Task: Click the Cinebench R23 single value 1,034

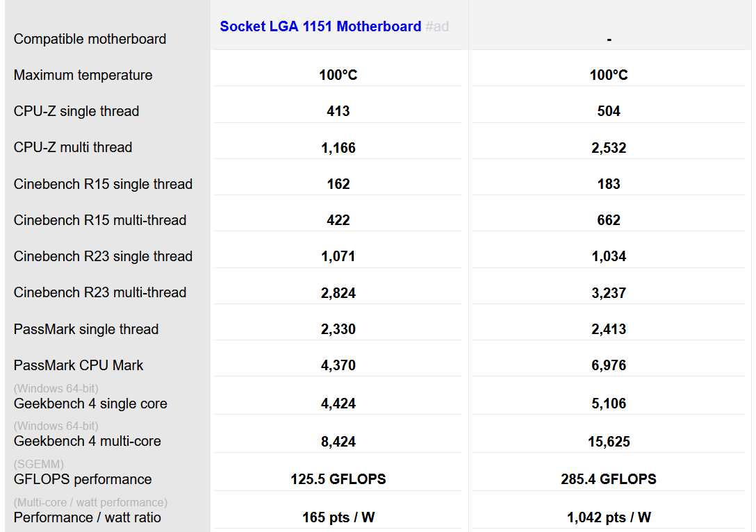Action: 609,256
